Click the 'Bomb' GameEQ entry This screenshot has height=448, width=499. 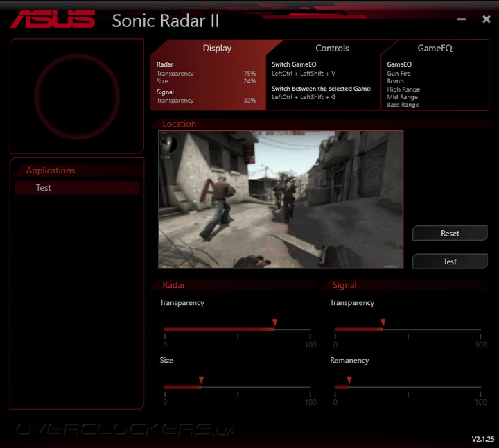[395, 81]
